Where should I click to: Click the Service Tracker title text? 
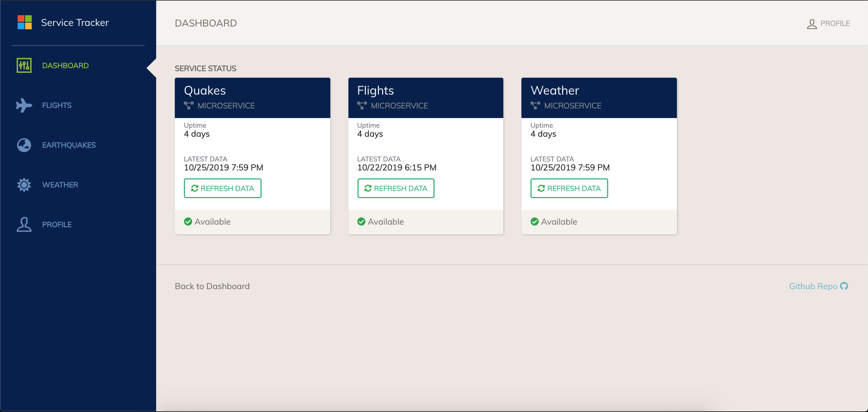pyautogui.click(x=75, y=23)
